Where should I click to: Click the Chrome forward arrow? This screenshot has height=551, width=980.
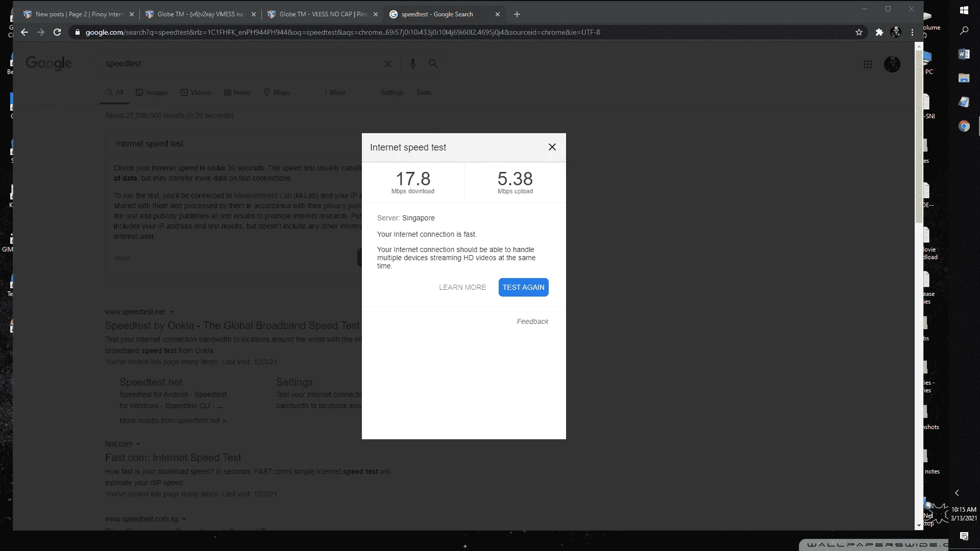click(x=41, y=32)
